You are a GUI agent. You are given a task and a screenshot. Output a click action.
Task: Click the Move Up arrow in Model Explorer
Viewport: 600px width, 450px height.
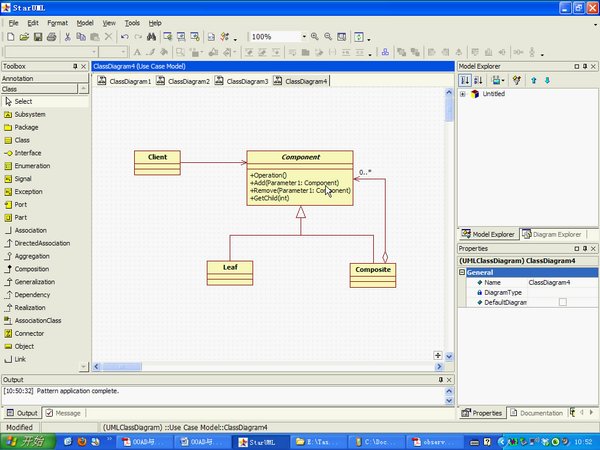534,80
